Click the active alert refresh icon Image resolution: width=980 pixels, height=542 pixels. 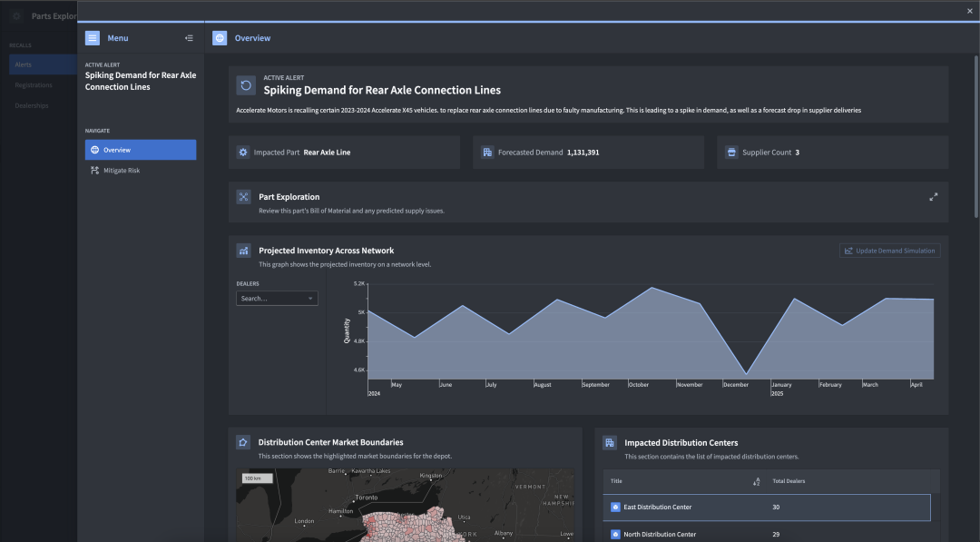246,85
